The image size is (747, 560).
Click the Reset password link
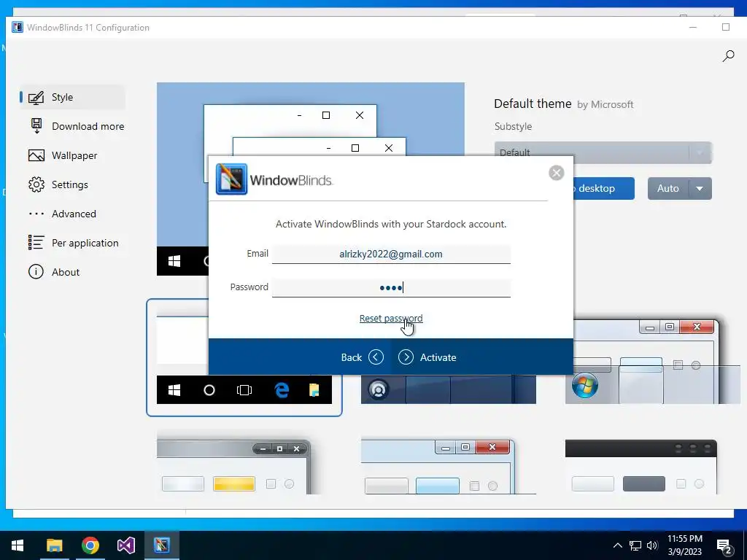[391, 318]
